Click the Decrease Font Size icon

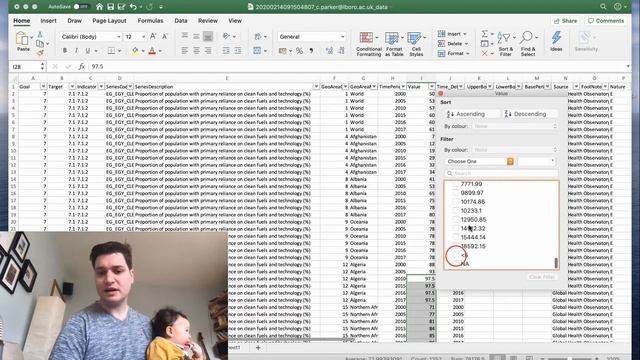[165, 36]
